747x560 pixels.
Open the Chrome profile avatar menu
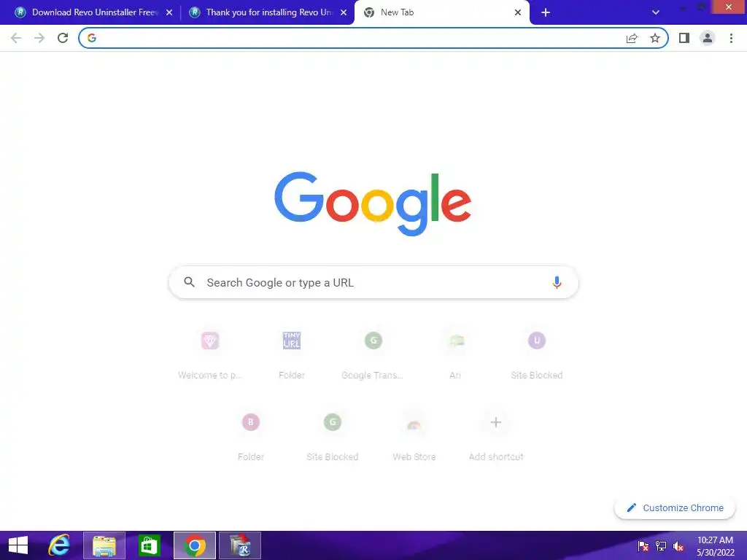(x=708, y=38)
